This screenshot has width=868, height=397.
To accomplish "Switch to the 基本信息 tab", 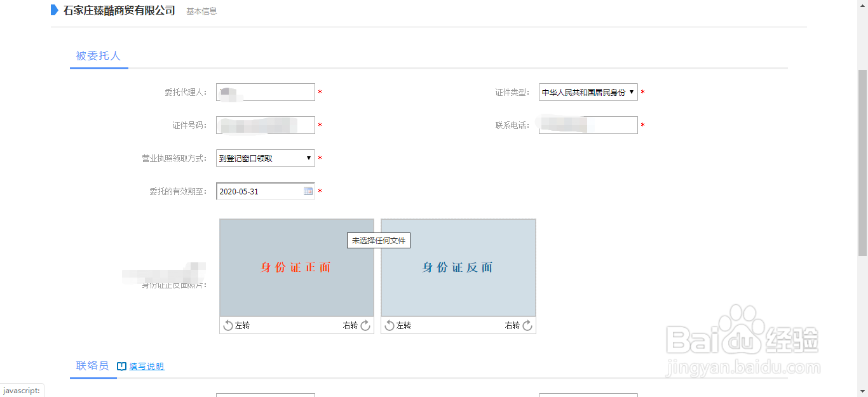I will (x=201, y=11).
